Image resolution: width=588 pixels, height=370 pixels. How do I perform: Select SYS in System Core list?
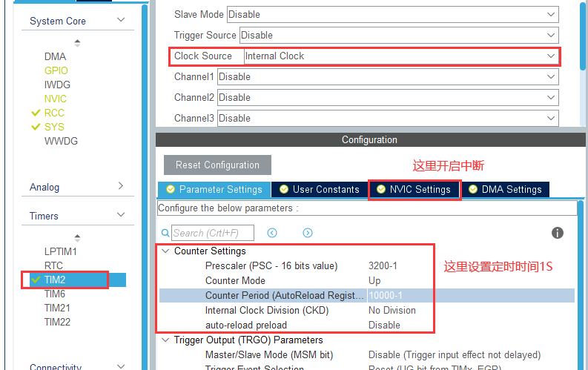54,127
